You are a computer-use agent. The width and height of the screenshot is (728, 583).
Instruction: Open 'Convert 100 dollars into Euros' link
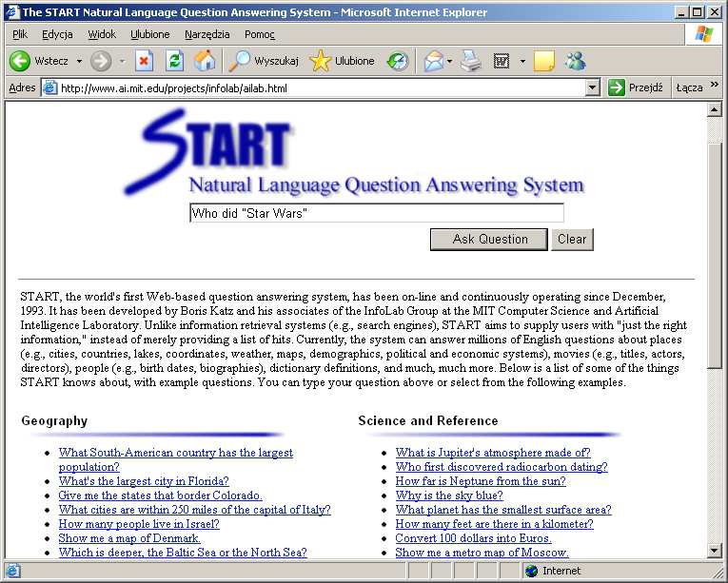[473, 538]
